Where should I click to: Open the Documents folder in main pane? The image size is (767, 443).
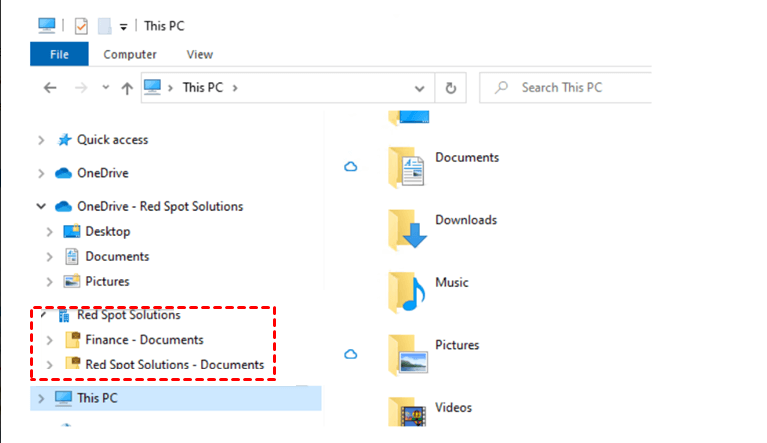(x=406, y=167)
